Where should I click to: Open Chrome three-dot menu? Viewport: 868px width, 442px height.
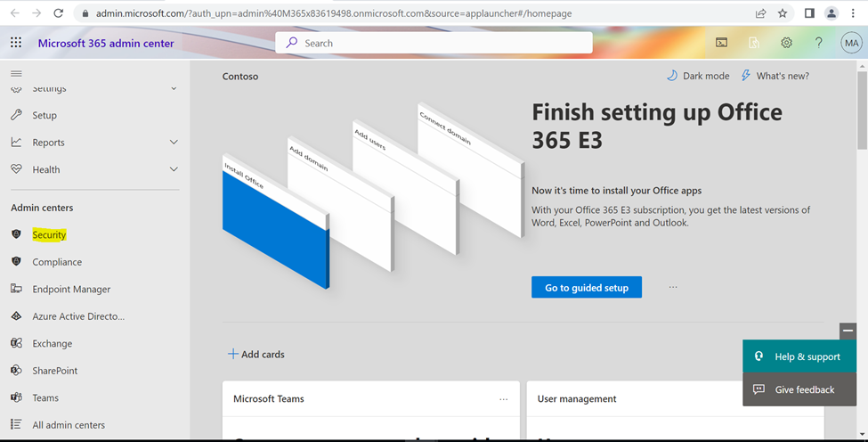[x=853, y=12]
